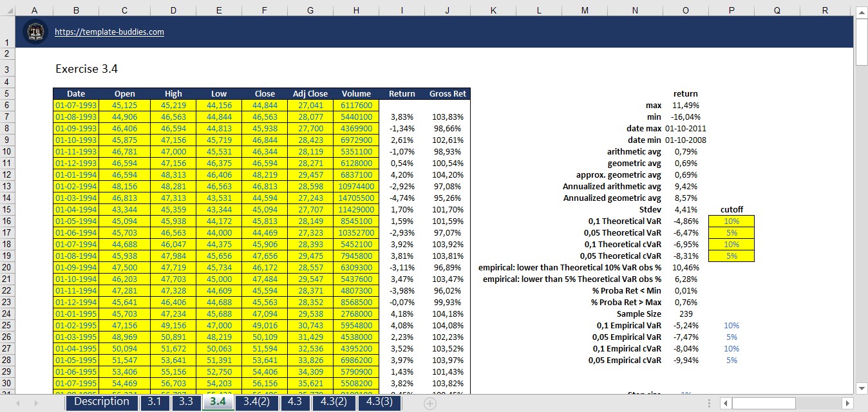Select the min return value -16,04%
Screen dimensions: 868x412
(685, 117)
